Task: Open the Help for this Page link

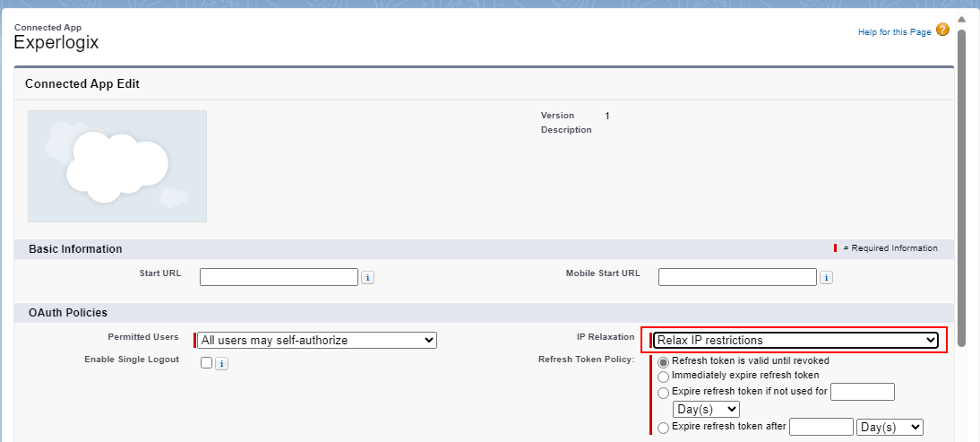Action: point(894,32)
